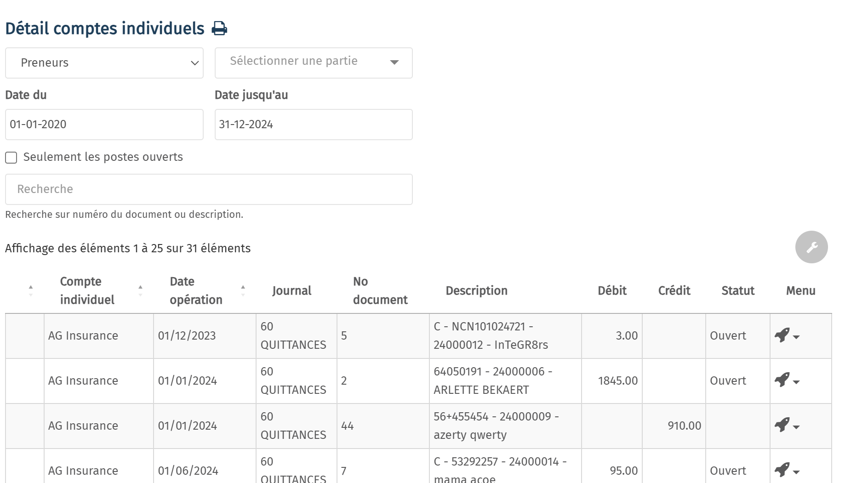Click the Date jusqu'au input field
868x483 pixels.
click(314, 125)
